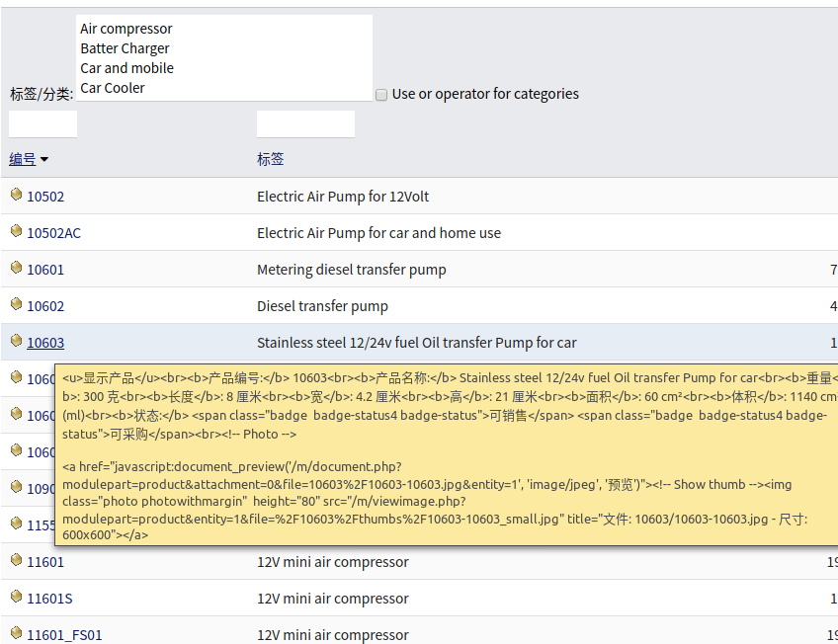Screen dimensions: 838x644
Task: Open product 10603 link
Action: 45,343
